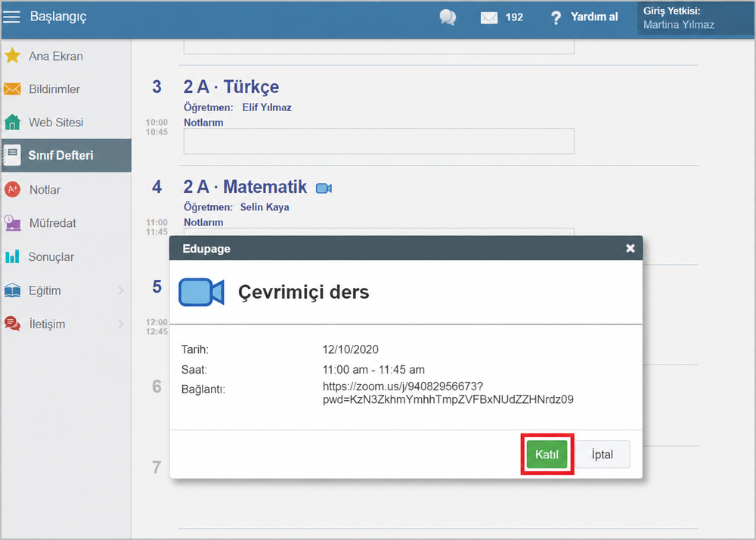Open the hamburger menu icon

pos(11,17)
